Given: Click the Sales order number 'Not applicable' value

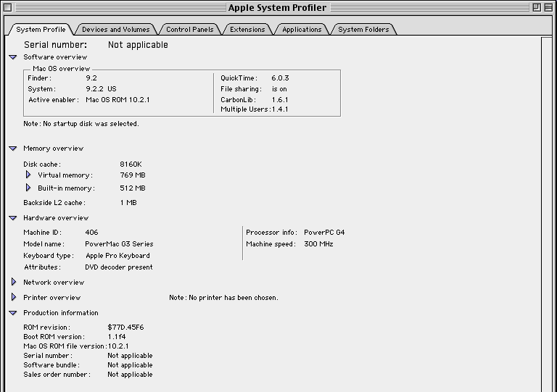Looking at the screenshot, I should [130, 375].
